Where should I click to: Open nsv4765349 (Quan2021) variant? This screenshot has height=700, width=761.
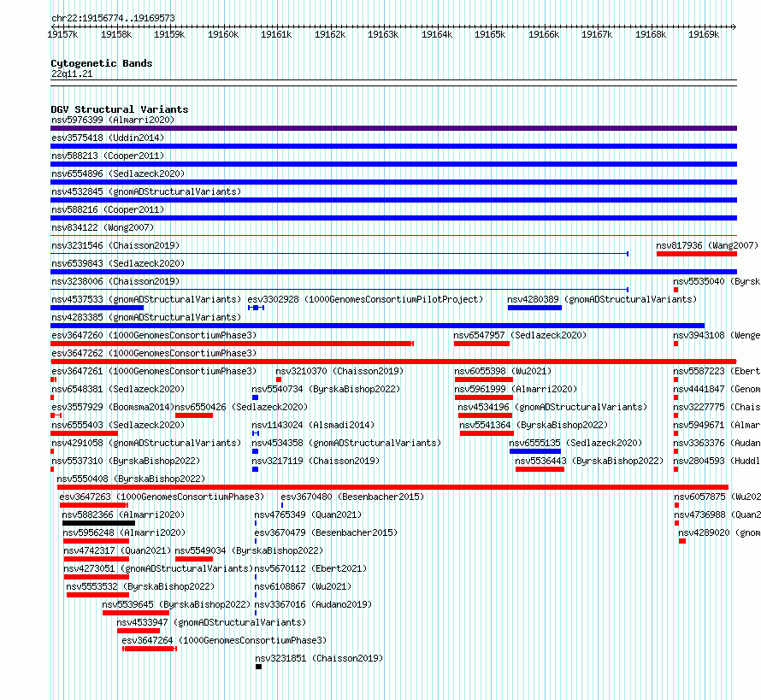click(x=308, y=515)
